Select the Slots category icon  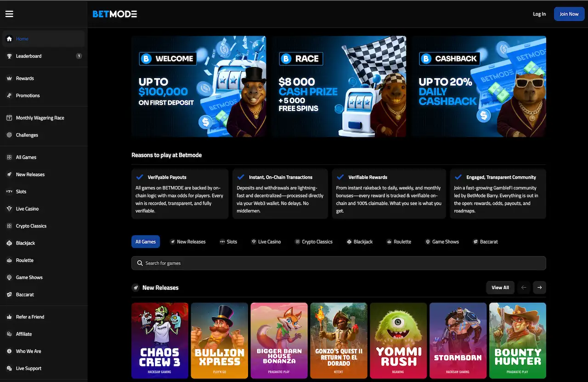(9, 191)
